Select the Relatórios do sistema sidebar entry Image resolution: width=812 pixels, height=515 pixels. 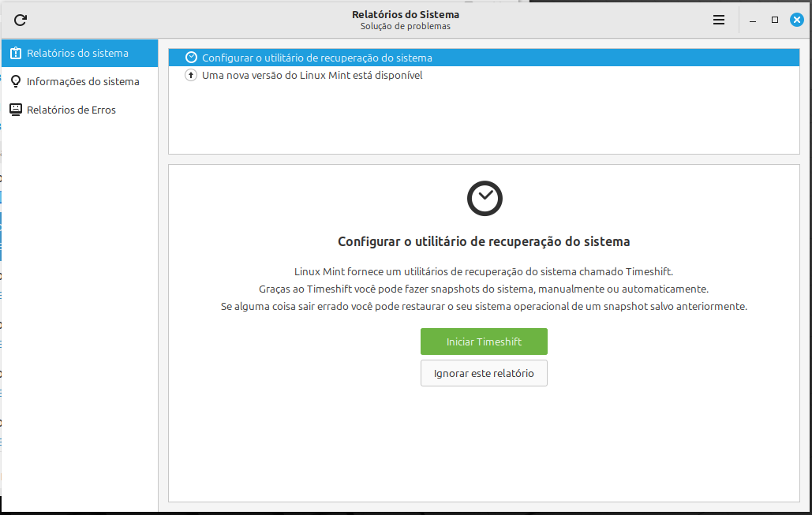pos(77,54)
